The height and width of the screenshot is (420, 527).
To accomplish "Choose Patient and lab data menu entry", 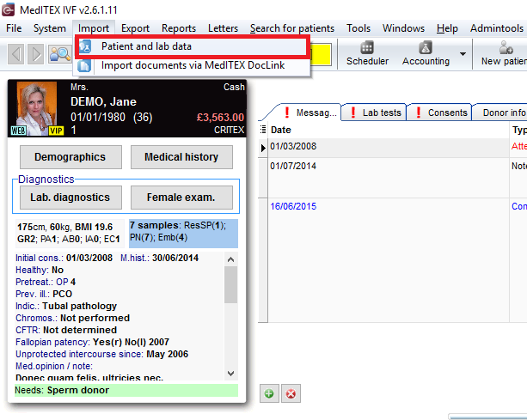I will (192, 46).
